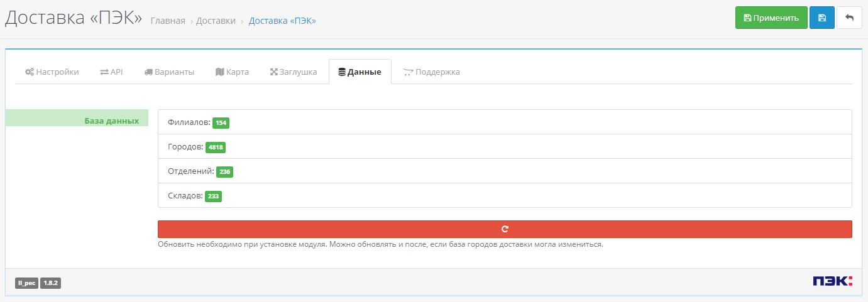The image size is (868, 302).
Task: Click the Доставка «ПЭК» page heading
Action: 74,18
